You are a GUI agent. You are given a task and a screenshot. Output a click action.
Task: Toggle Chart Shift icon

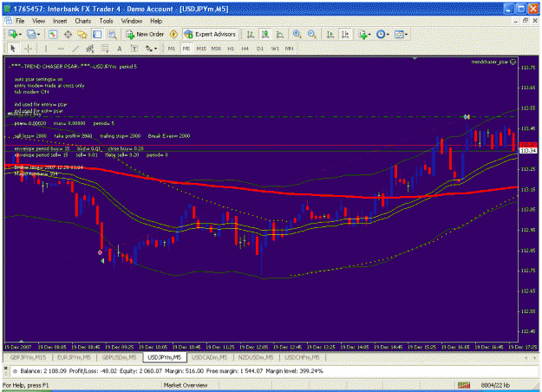(345, 34)
